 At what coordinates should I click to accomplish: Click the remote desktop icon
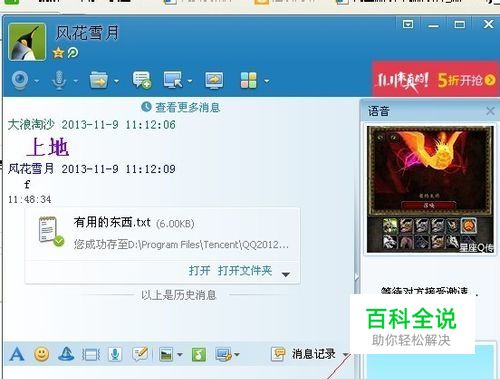[x=173, y=80]
